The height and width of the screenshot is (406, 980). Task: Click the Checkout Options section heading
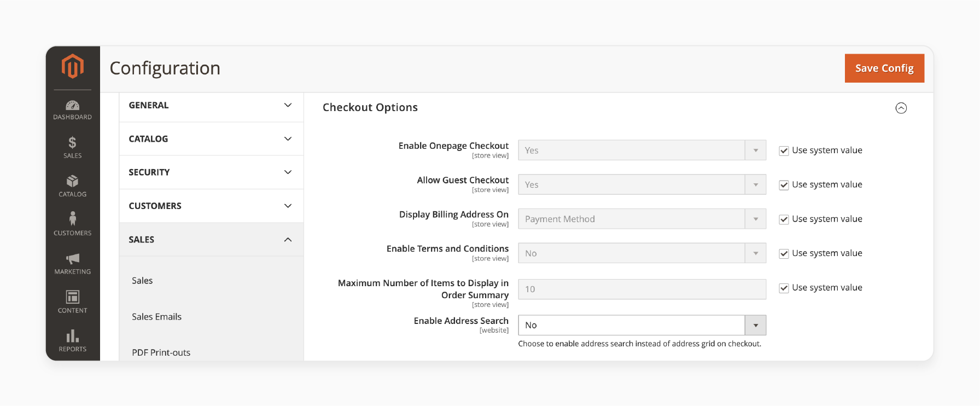[370, 107]
